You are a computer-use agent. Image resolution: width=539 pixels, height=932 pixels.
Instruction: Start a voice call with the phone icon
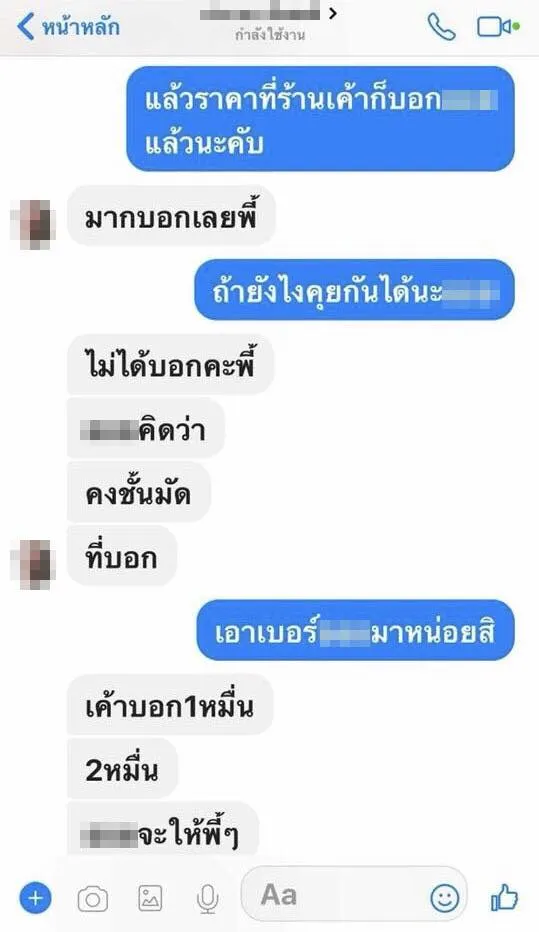(x=442, y=27)
